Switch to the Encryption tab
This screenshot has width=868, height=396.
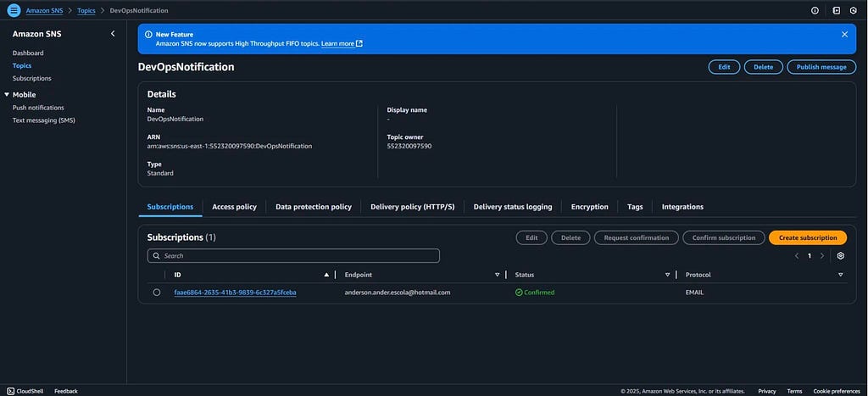(590, 207)
